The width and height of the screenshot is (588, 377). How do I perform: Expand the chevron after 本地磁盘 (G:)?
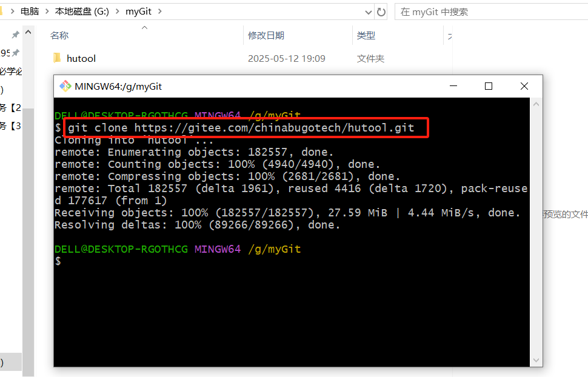tap(118, 12)
